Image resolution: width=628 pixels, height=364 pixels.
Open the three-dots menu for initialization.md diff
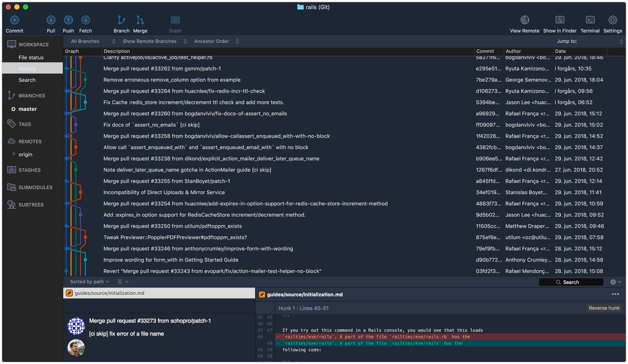(x=615, y=294)
